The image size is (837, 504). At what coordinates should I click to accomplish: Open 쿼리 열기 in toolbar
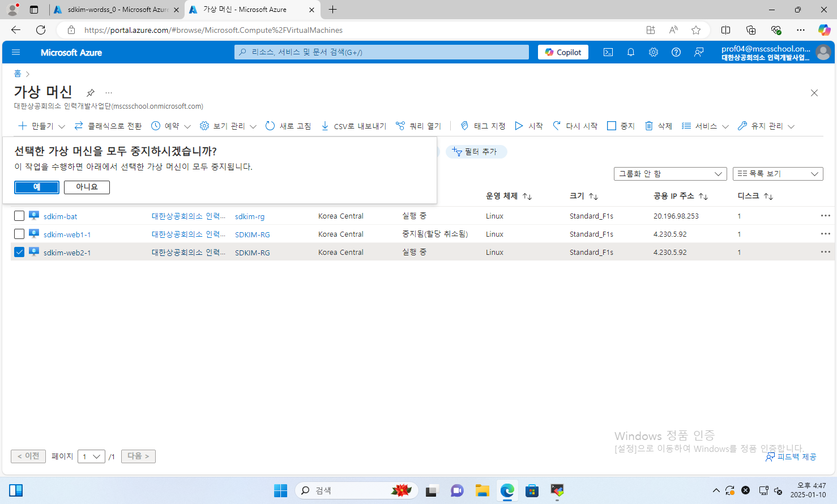tap(418, 126)
